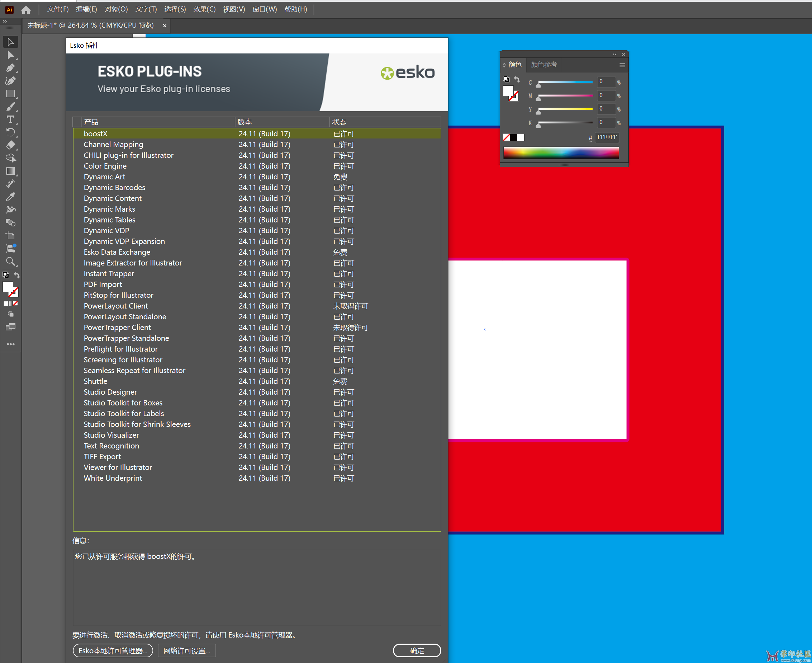812x663 pixels.
Task: Open the 帮助(H) menu
Action: (295, 9)
